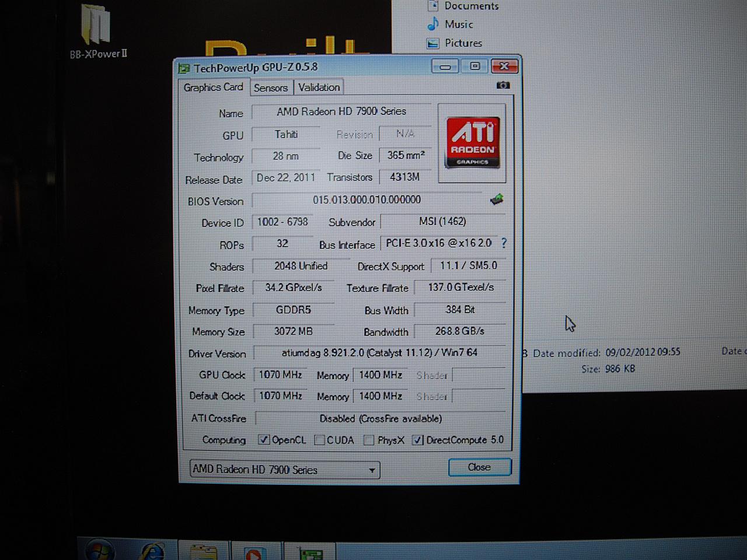747x560 pixels.
Task: Open the AMD Radeon HD 7900 Series dropdown
Action: click(285, 470)
